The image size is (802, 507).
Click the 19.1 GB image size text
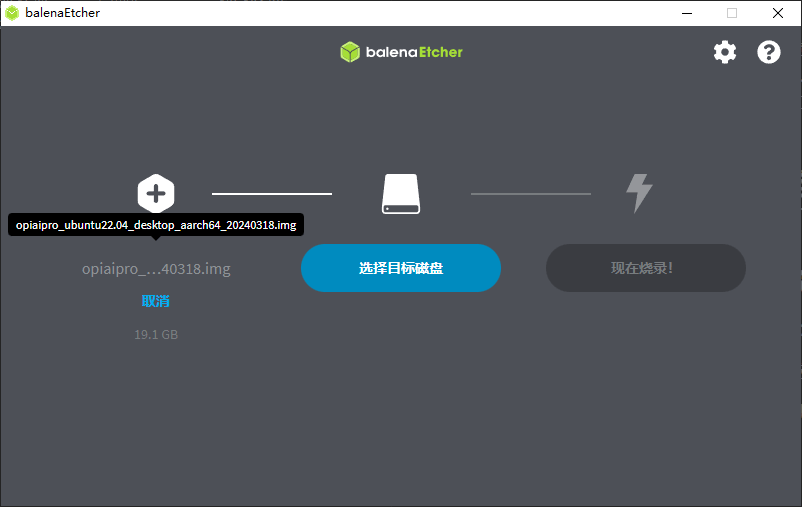pos(156,335)
